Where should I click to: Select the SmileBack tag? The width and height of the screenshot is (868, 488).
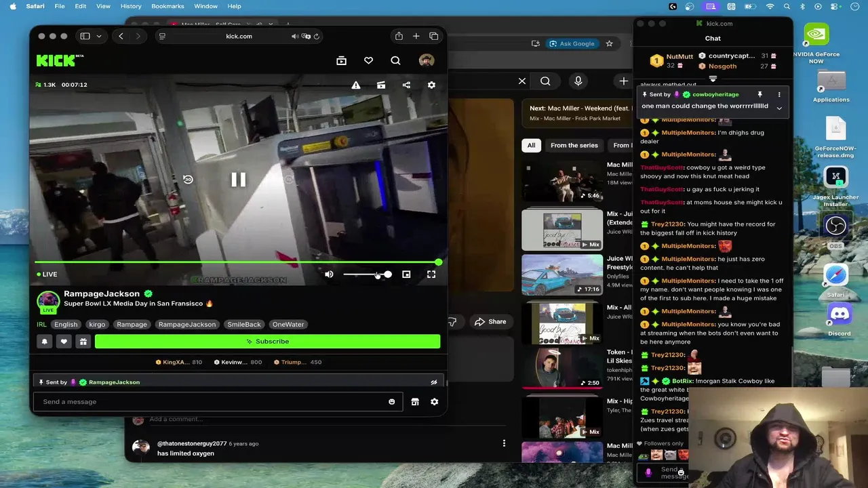pos(244,325)
